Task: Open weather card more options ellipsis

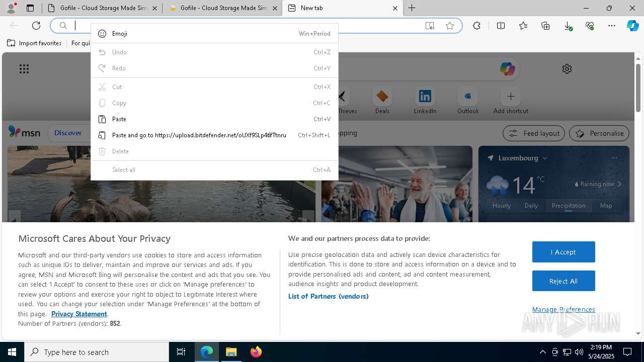Action: tap(614, 158)
